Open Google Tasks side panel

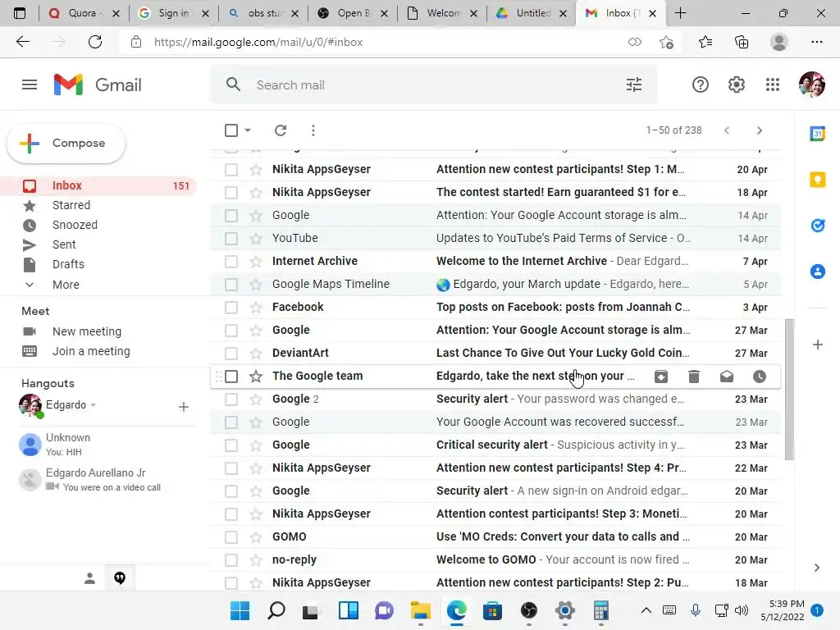point(818,226)
